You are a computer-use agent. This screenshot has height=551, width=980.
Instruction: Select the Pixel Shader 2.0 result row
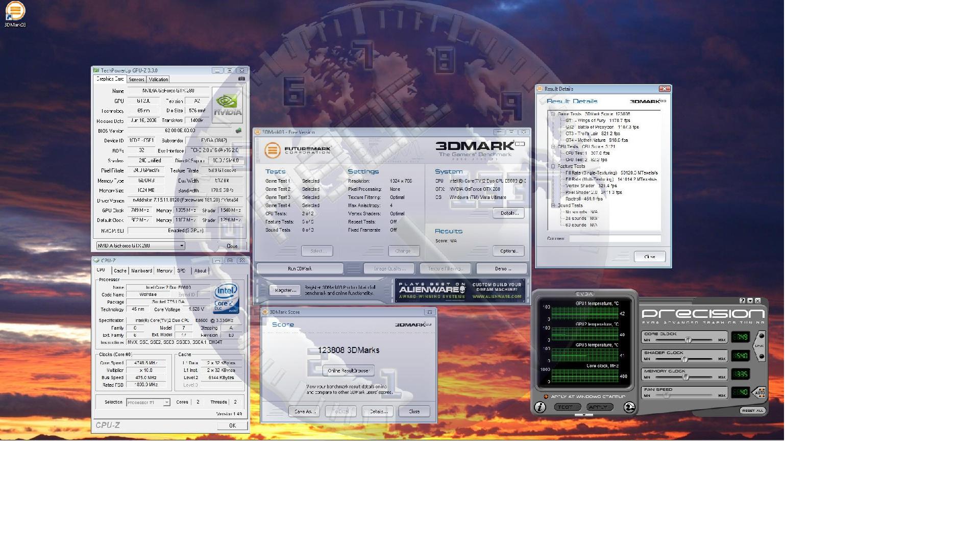click(594, 192)
